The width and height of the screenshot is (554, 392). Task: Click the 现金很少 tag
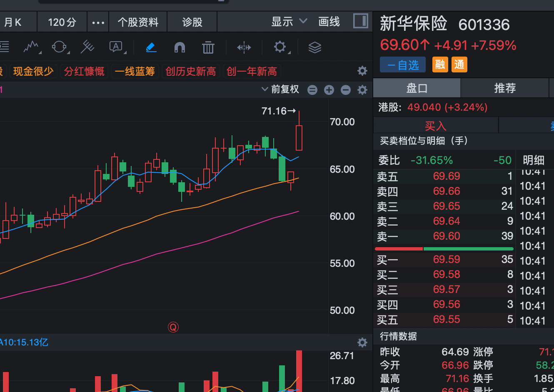[33, 71]
